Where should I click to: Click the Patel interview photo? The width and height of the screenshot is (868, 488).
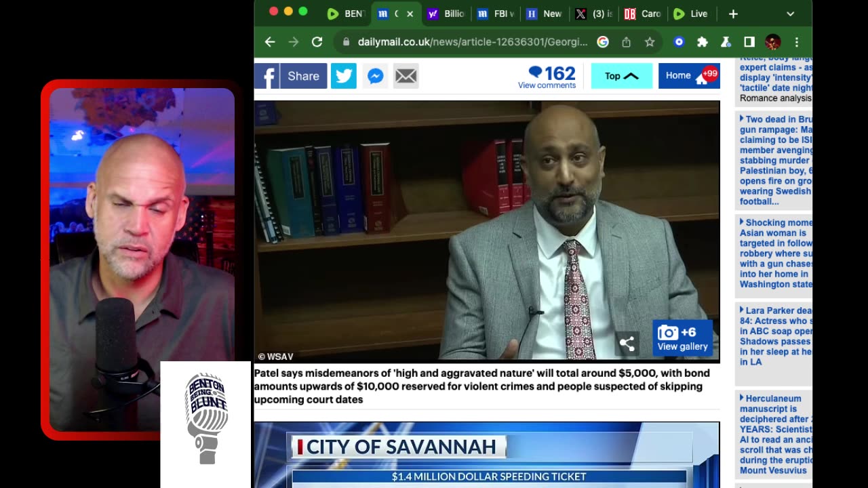[x=487, y=230]
